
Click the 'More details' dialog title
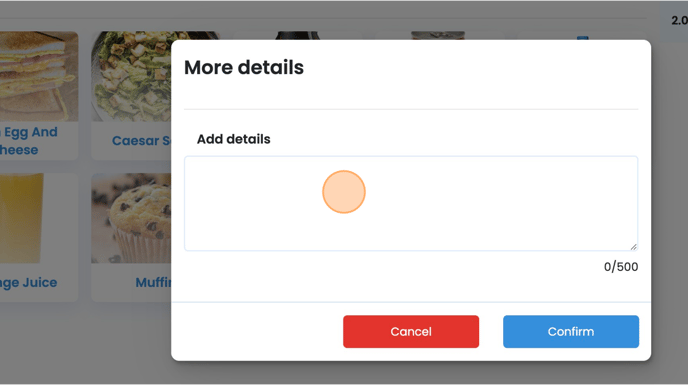[244, 68]
